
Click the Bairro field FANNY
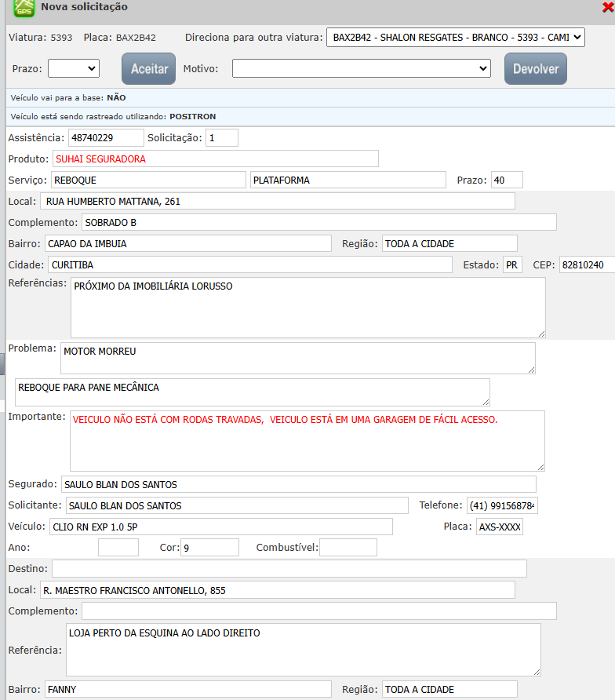(x=188, y=689)
